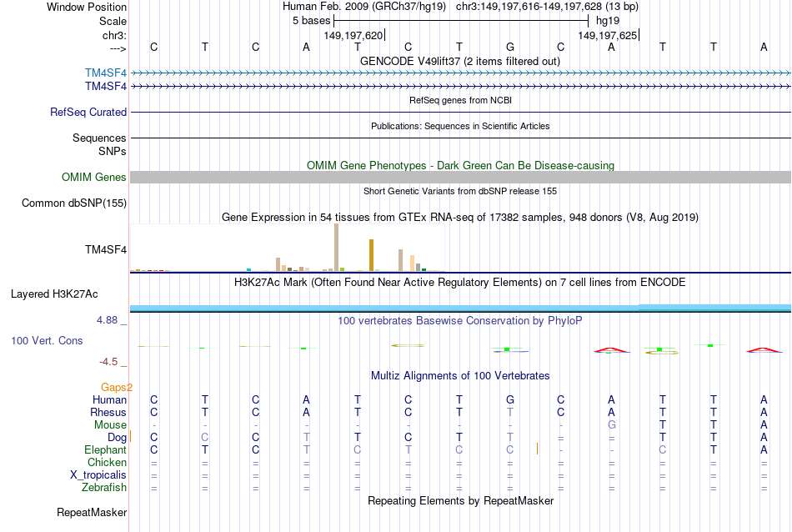
Task: Click the light-blue TM4SF4 GENCODE track label
Action: click(x=106, y=73)
